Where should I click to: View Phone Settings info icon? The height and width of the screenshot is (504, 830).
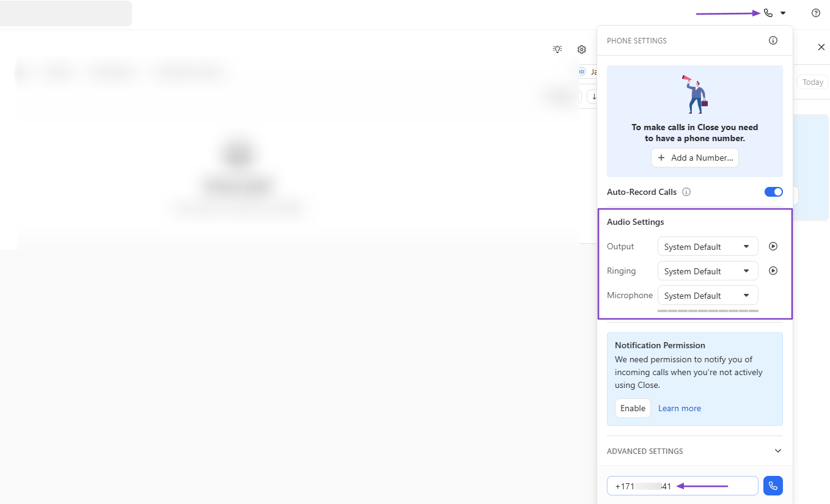click(773, 40)
